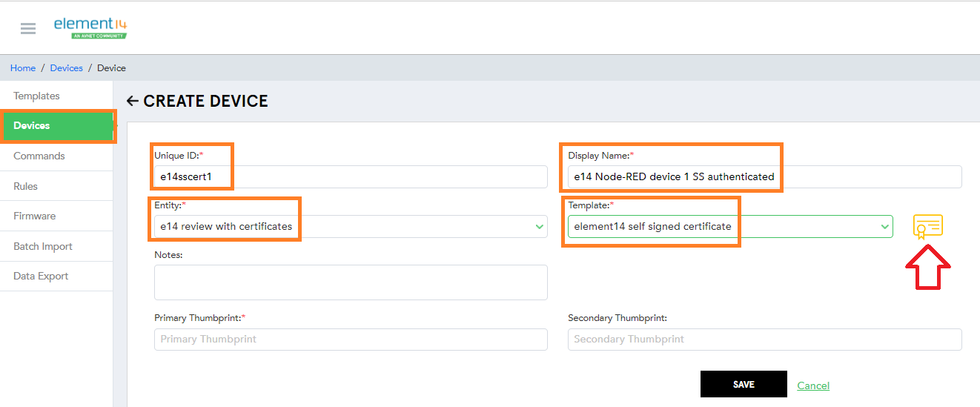The image size is (980, 407).
Task: Click the yellow certificate icon
Action: 927,227
